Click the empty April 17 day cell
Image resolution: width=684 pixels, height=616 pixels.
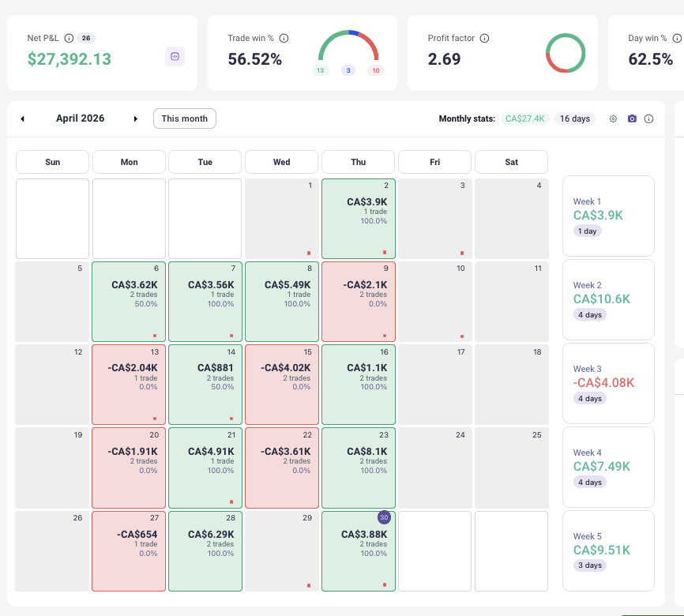pos(435,385)
